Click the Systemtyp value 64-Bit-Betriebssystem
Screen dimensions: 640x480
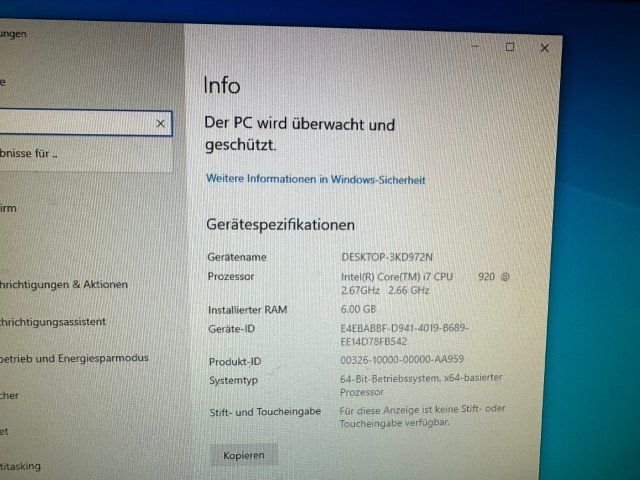[421, 384]
